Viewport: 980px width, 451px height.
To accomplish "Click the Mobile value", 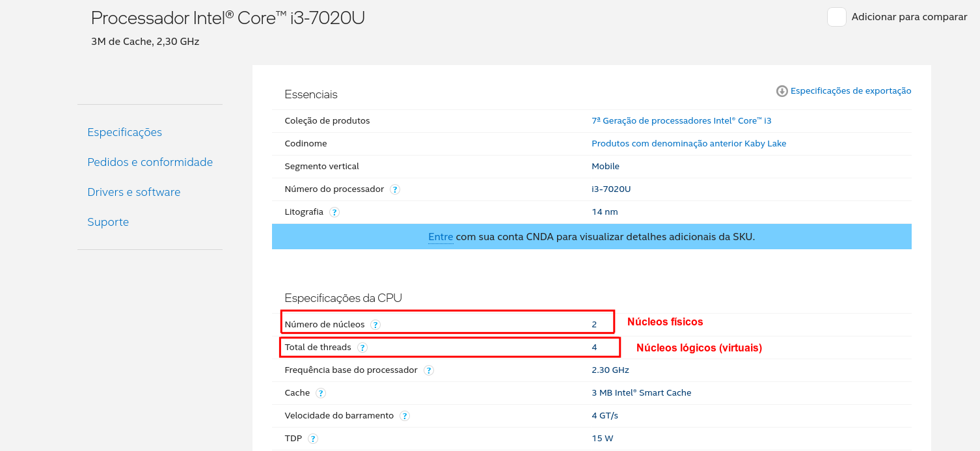I will coord(606,167).
